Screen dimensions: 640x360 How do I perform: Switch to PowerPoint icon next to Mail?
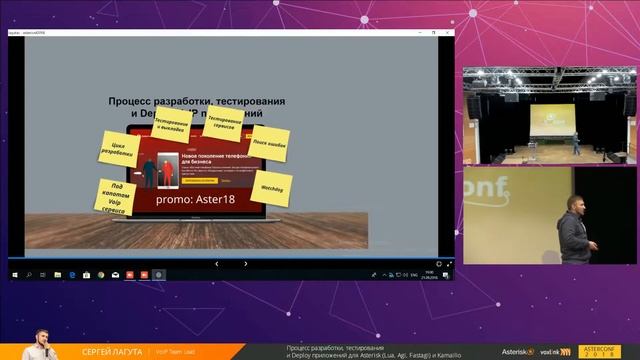pyautogui.click(x=130, y=275)
